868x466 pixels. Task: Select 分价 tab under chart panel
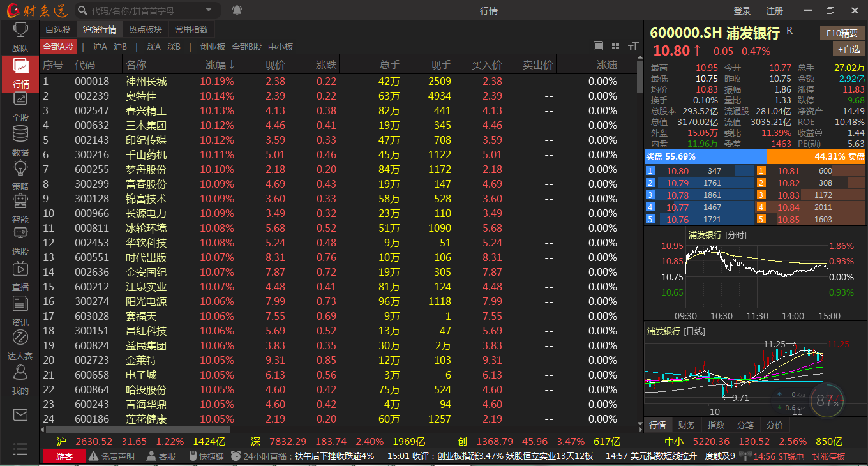tap(775, 425)
